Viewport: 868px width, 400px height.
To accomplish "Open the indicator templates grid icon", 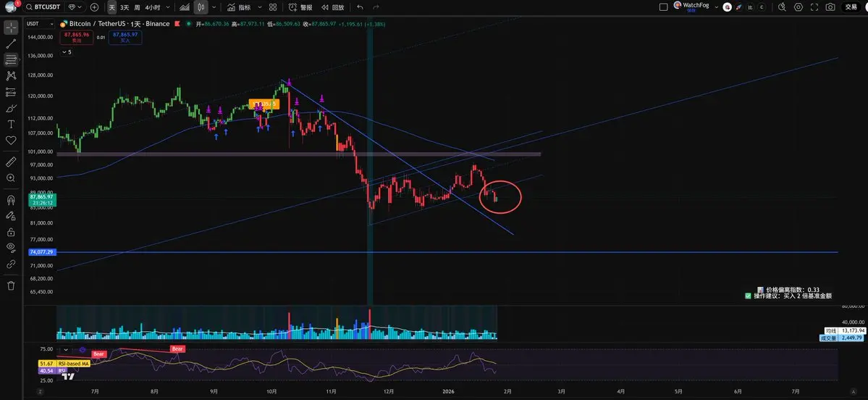I will click(x=273, y=7).
